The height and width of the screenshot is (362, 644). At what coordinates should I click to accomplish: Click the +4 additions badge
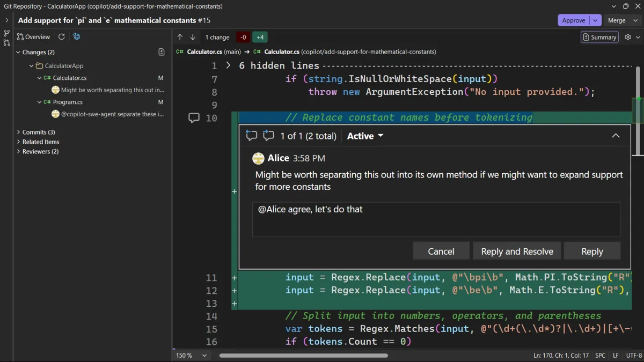coord(260,37)
